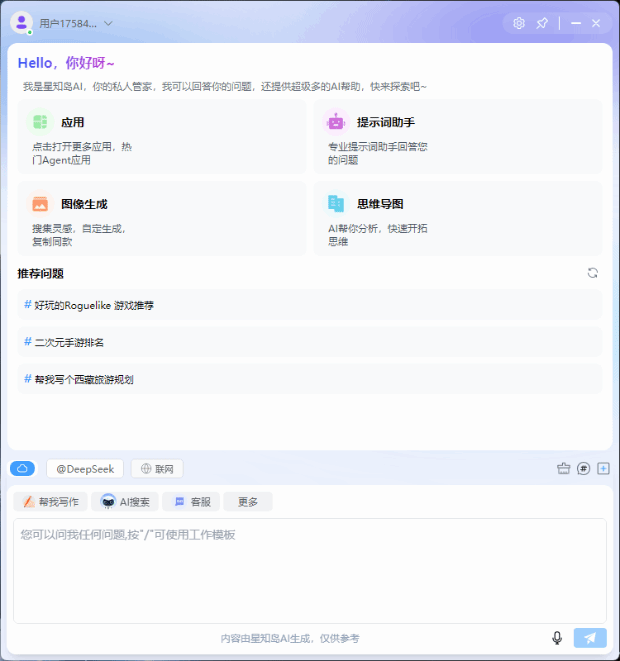Open the @DeepSeek model selector
Viewport: 620px width, 661px height.
pos(85,468)
